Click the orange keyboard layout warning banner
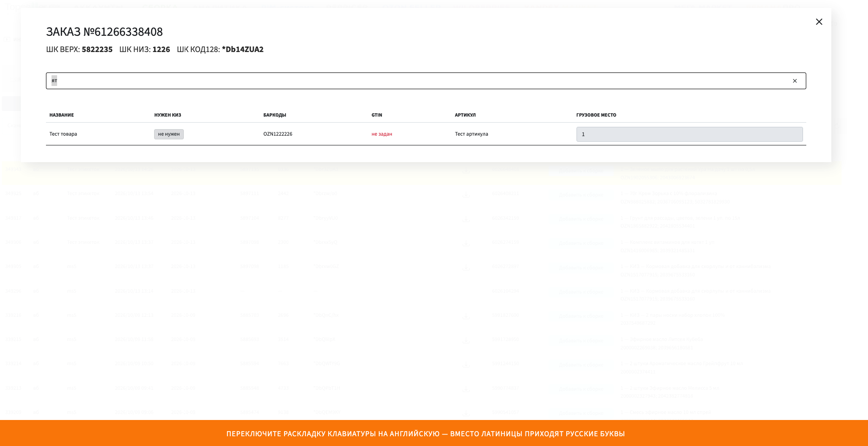Screen dimensions: 868x446 click(x=434, y=433)
